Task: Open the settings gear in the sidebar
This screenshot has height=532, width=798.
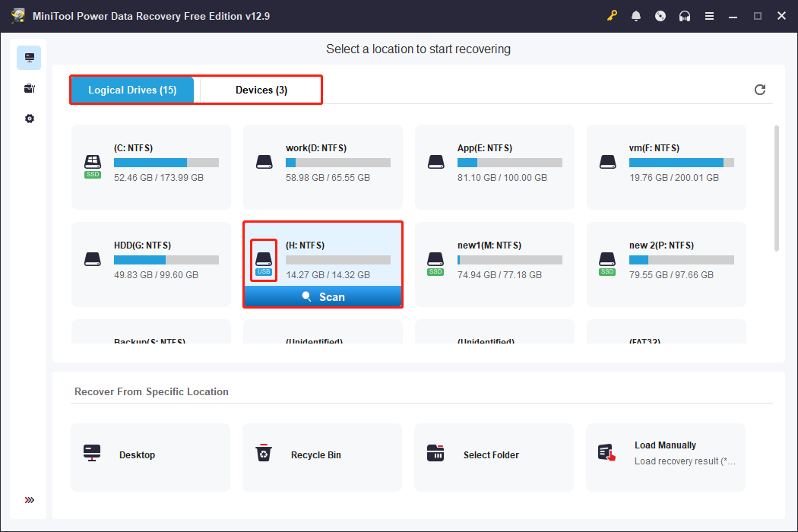Action: click(29, 119)
